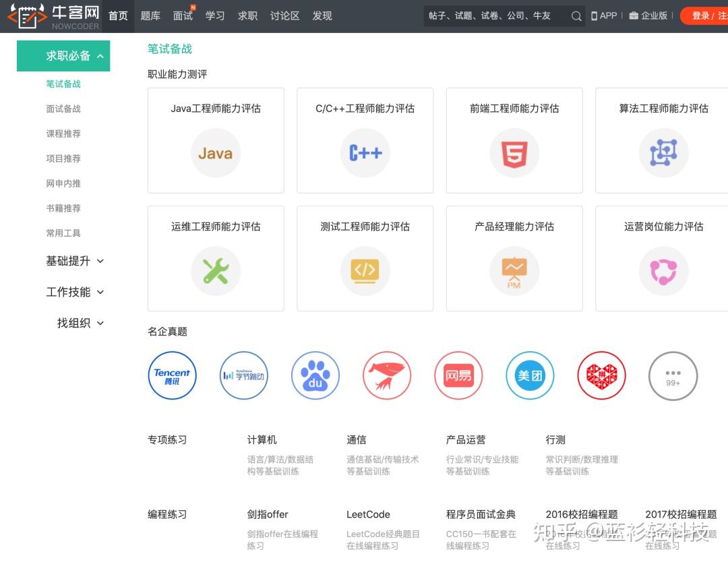
Task: Open the 通信 special practice category
Action: 356,439
